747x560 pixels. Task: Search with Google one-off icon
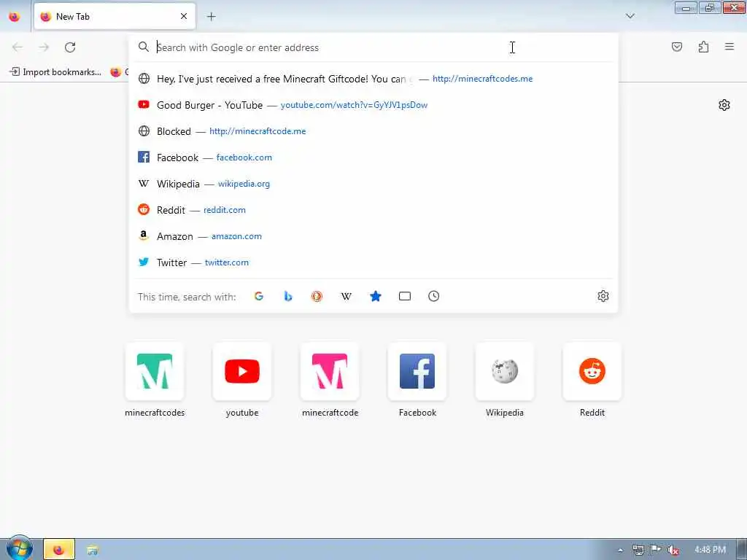[x=259, y=296]
